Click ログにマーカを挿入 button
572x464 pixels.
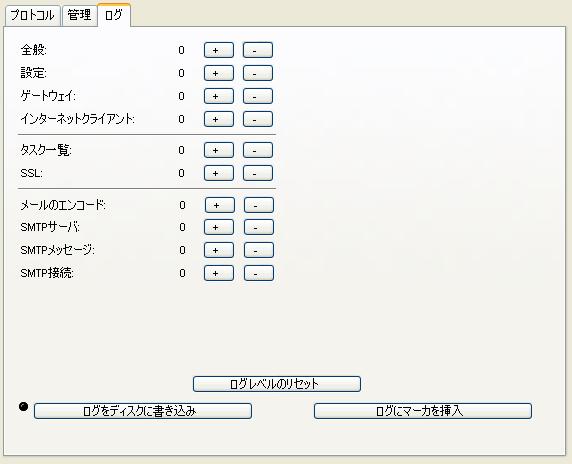coord(422,411)
